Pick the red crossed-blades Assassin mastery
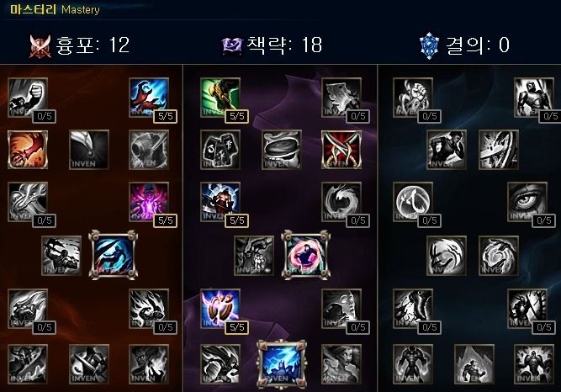Viewport: 561px width, 392px height. point(341,150)
